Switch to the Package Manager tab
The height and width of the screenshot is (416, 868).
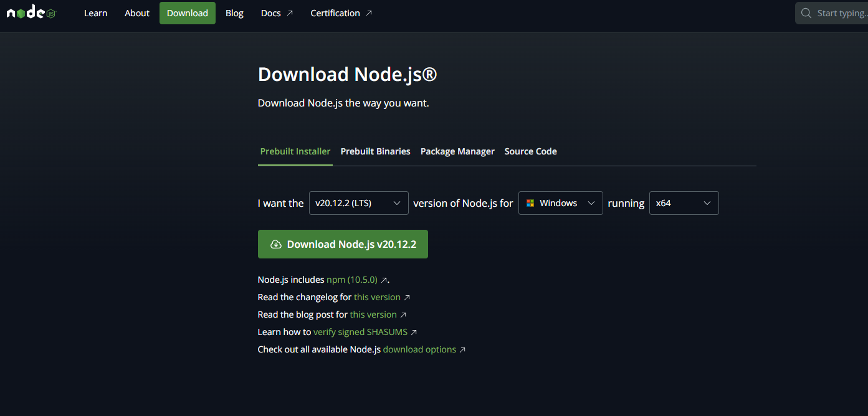tap(457, 151)
